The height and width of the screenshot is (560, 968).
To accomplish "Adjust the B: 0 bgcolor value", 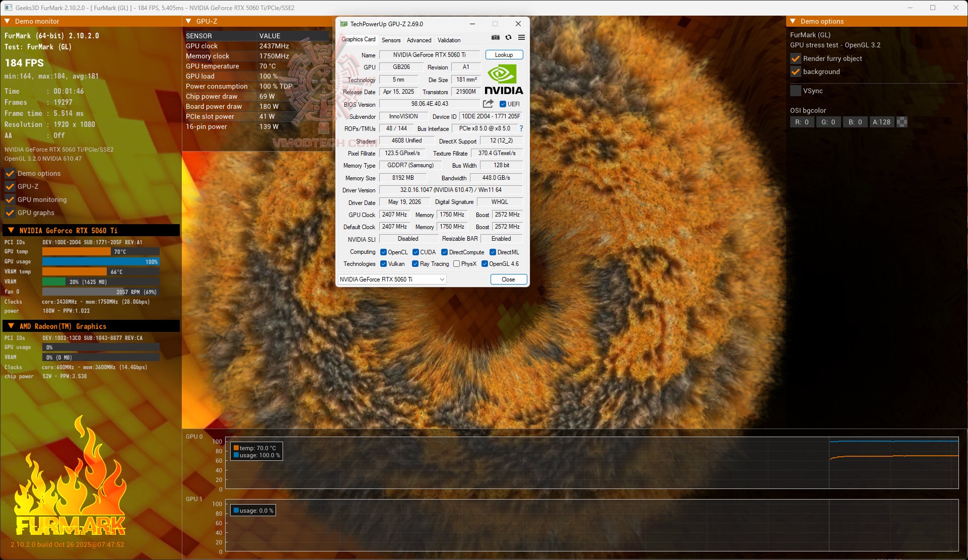I will (855, 122).
